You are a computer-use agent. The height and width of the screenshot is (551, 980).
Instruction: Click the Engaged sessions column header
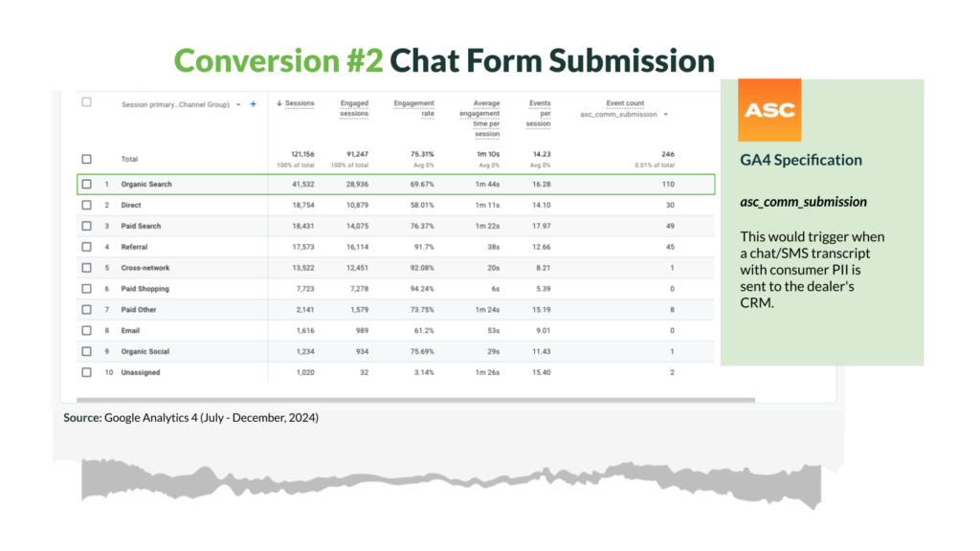coord(354,108)
